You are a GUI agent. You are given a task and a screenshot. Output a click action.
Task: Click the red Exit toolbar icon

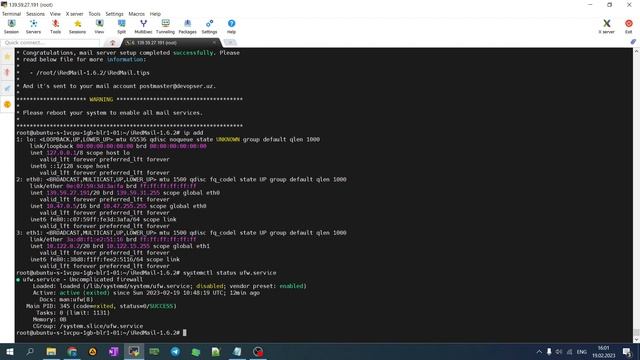[x=629, y=26]
